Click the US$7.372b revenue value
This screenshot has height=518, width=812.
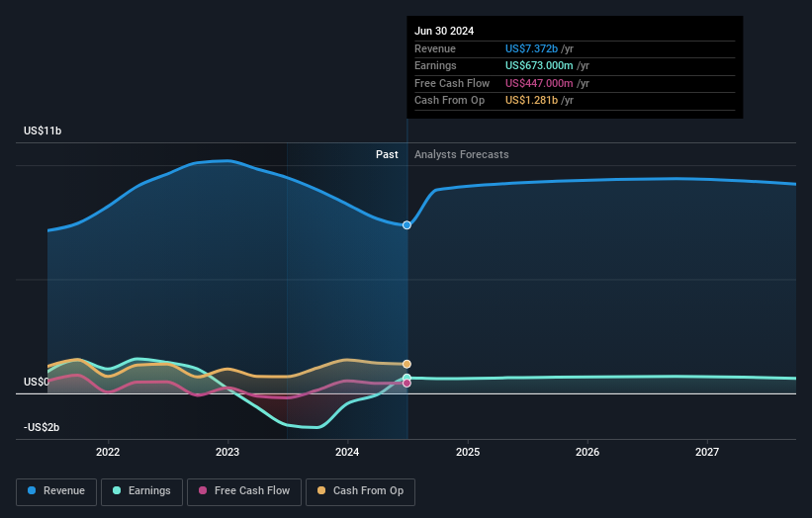coord(531,48)
